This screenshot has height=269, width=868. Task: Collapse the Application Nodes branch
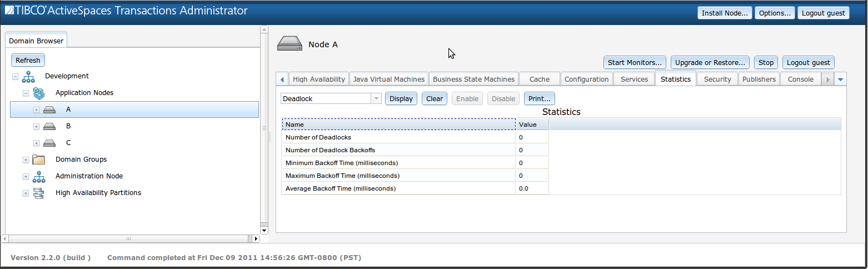(x=26, y=93)
